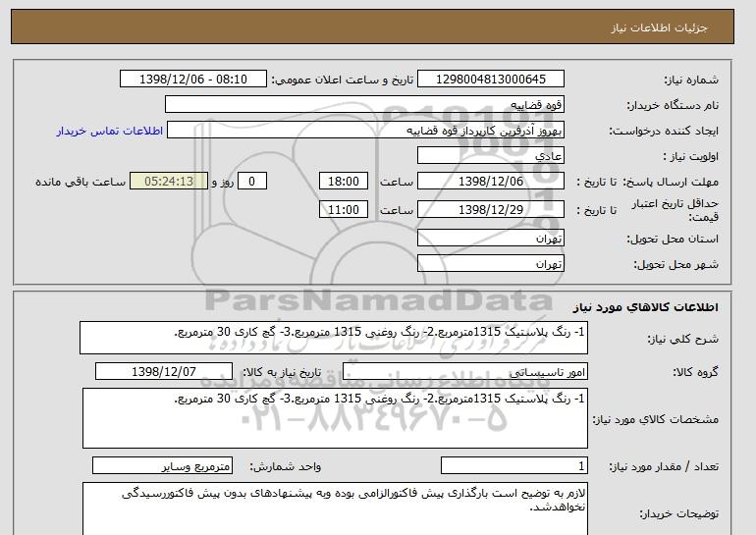Click the جزئیات اطلاعات نیاز header title
The image size is (756, 535).
pos(659,27)
